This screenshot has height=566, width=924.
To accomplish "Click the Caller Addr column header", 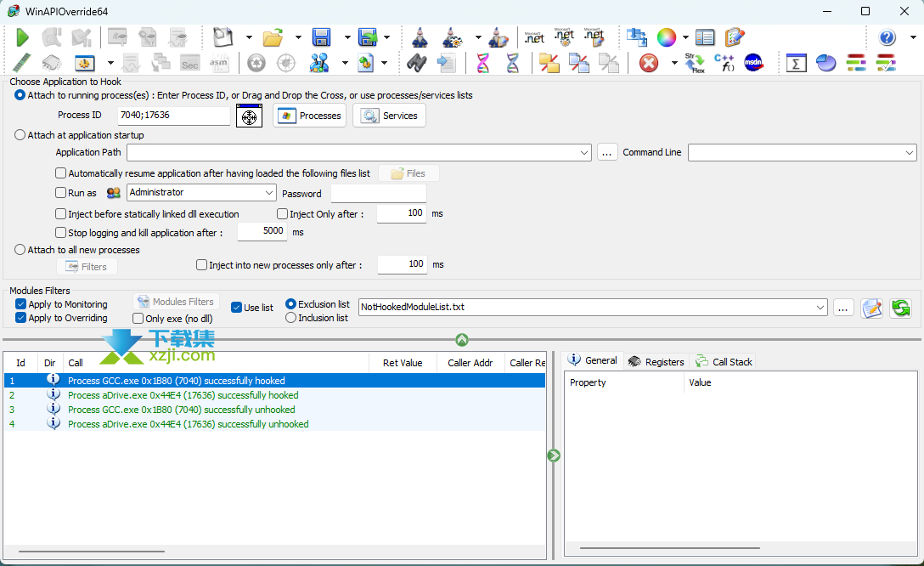I will pos(470,363).
